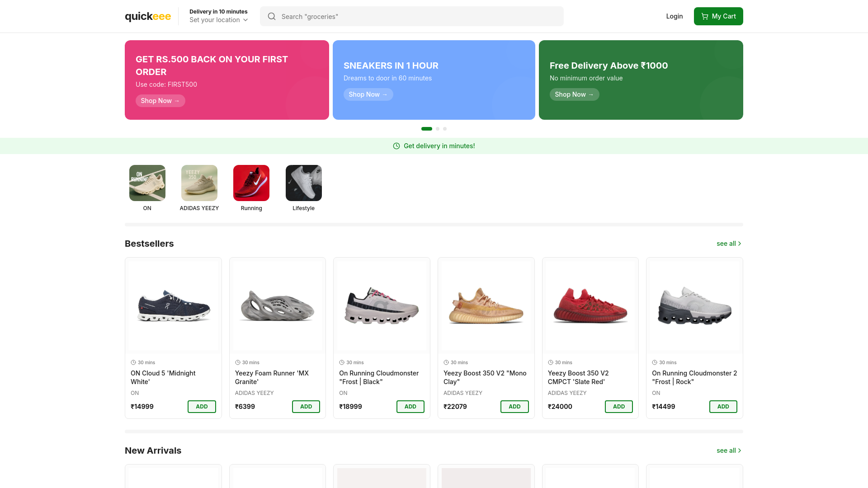Select the Running category icon
Screen dimensions: 868x488
point(251,183)
